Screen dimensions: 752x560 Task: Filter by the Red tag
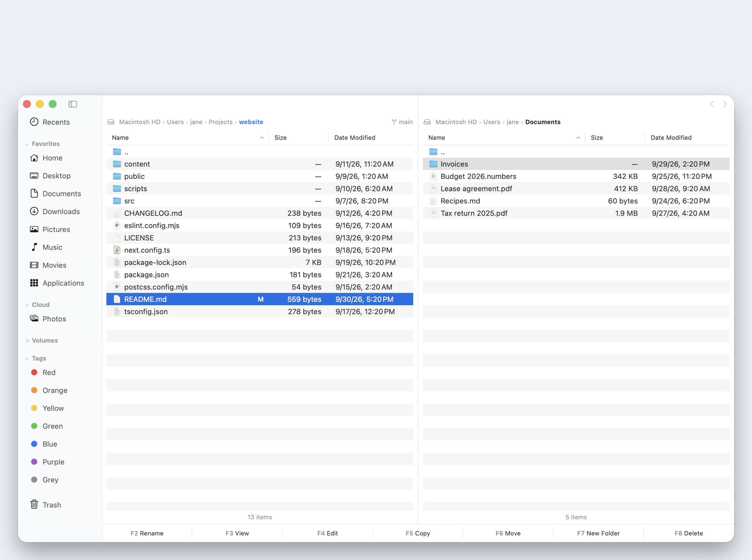(x=43, y=372)
